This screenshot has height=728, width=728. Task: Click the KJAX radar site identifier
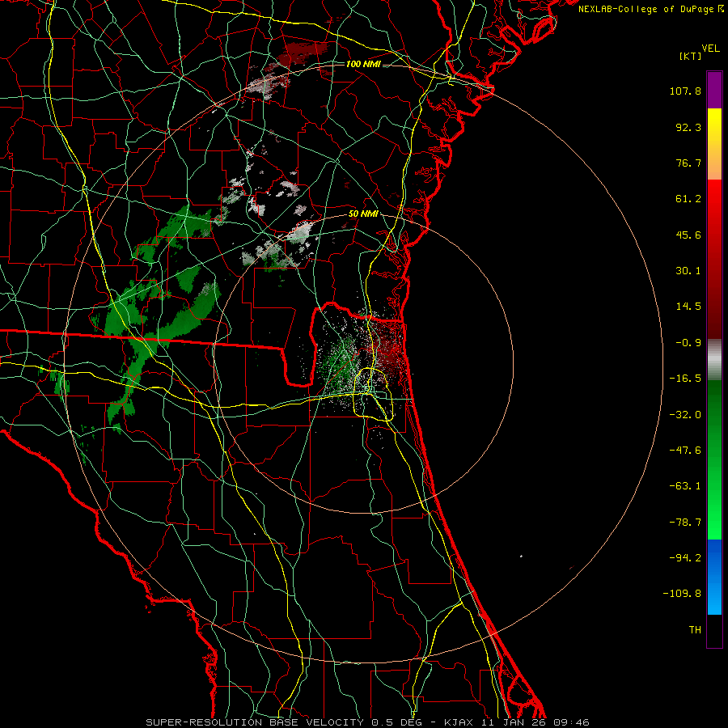pos(458,722)
